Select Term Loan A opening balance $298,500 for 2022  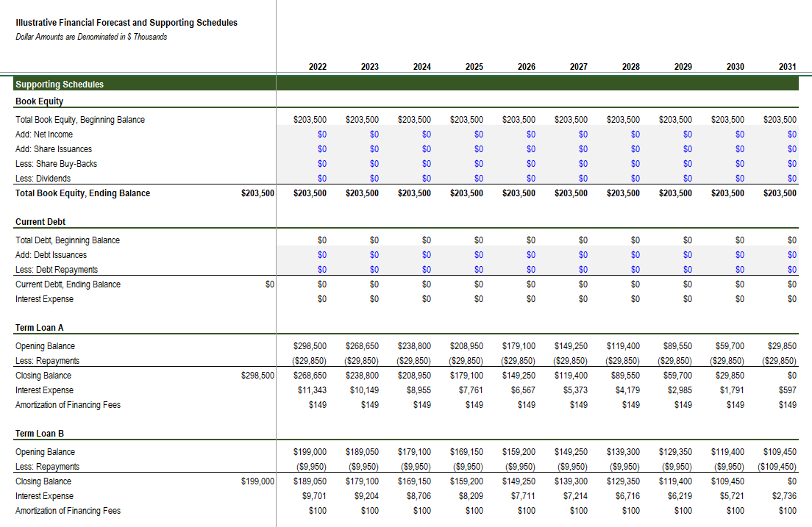pyautogui.click(x=310, y=346)
